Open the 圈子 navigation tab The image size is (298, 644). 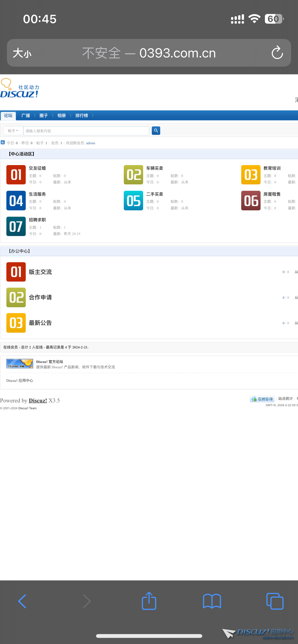click(x=44, y=115)
